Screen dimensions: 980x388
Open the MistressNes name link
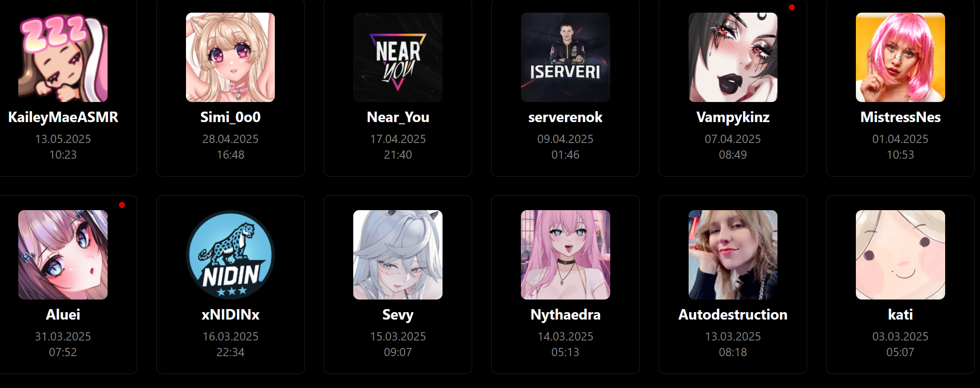coord(900,117)
